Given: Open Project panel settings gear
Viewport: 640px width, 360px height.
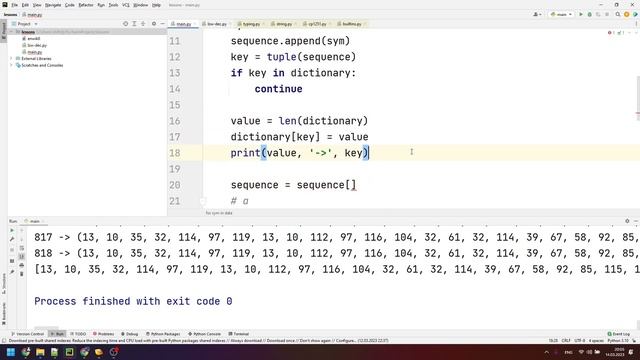Looking at the screenshot, I should (154, 24).
